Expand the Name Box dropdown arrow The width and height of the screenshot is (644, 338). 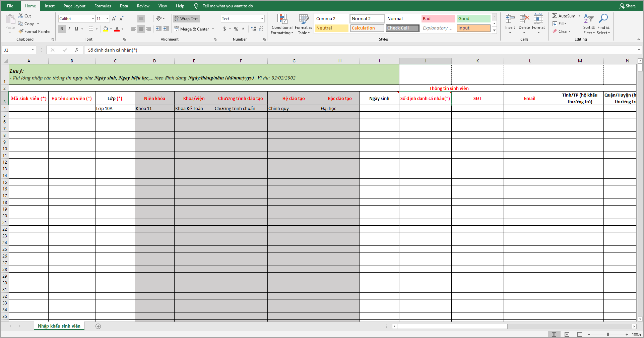coord(33,50)
